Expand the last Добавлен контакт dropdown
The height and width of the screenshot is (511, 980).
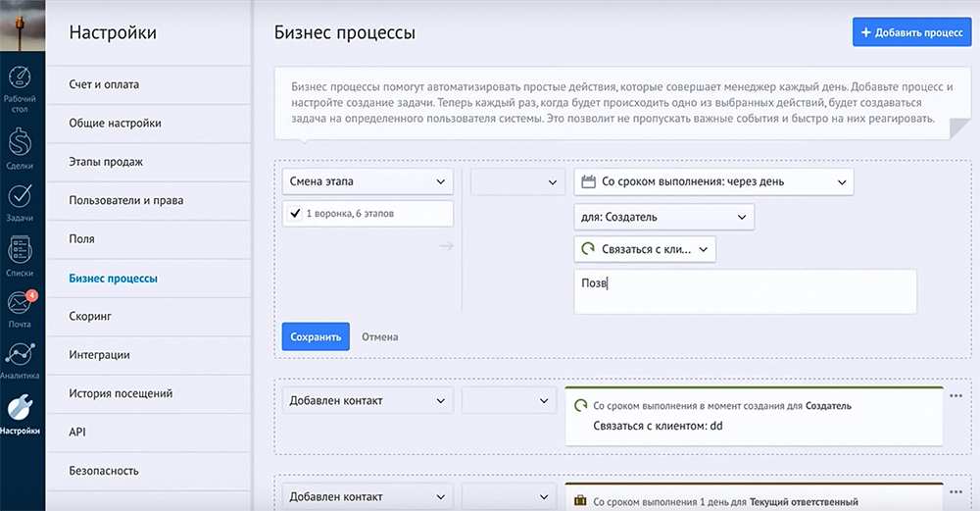tap(367, 496)
